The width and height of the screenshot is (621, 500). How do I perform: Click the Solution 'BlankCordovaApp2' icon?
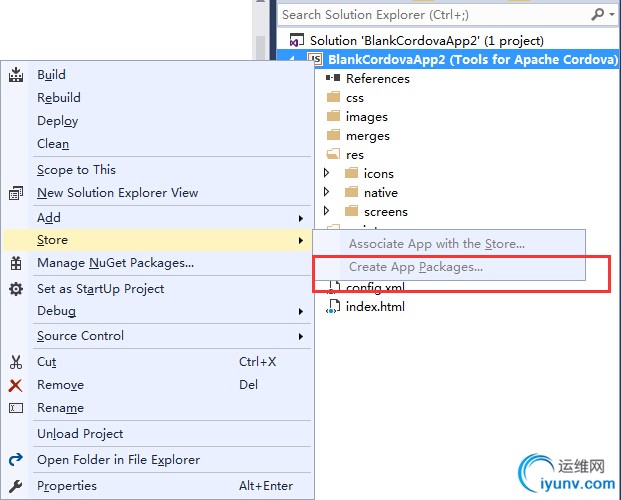click(297, 40)
